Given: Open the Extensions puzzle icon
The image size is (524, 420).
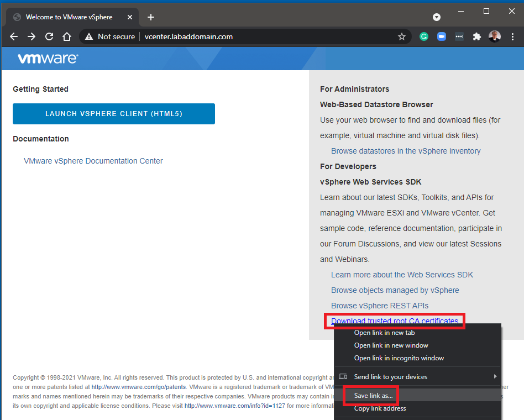Looking at the screenshot, I should pyautogui.click(x=476, y=36).
